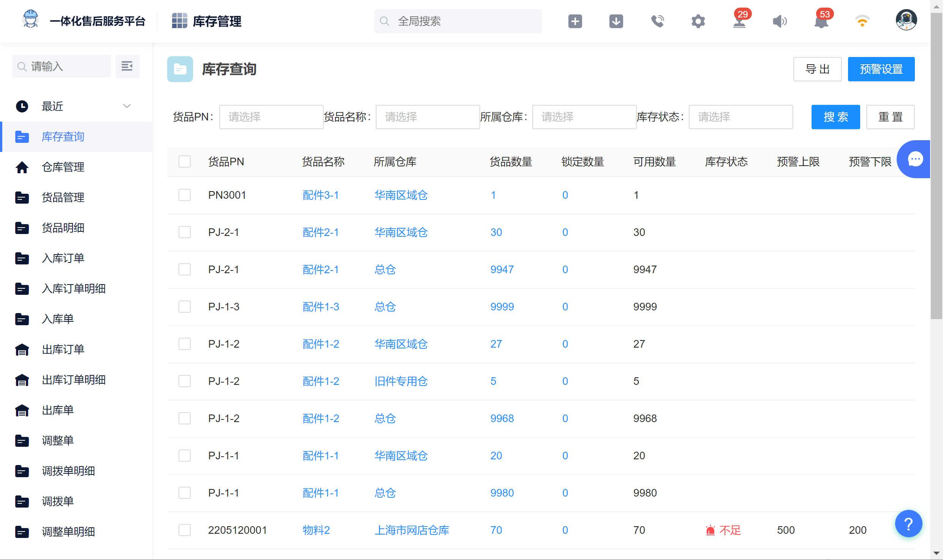Open the settings gear icon

point(698,21)
